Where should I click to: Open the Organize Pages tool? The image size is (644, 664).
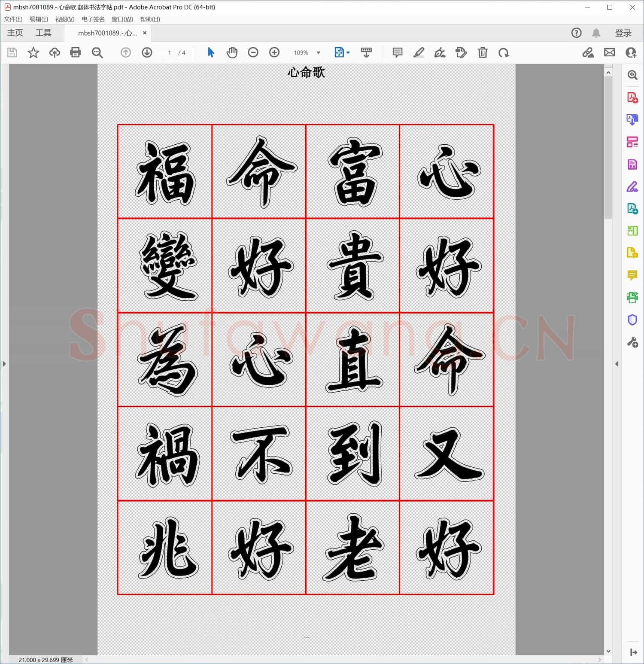(632, 142)
